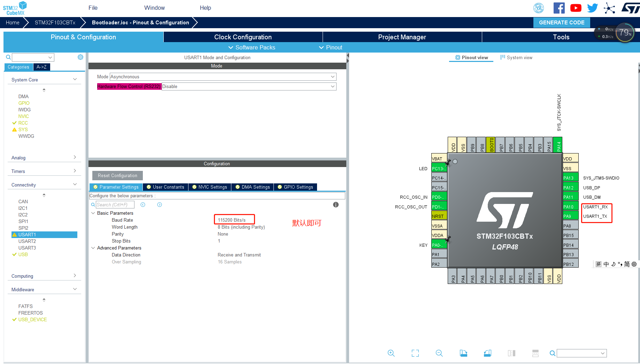Select USART2 in the connectivity list
This screenshot has height=364, width=640.
point(27,241)
